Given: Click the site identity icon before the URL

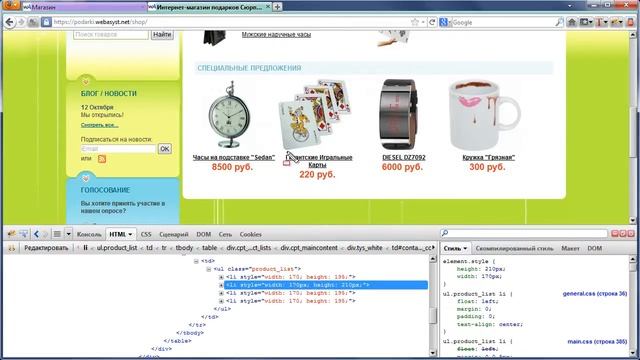Looking at the screenshot, I should click(x=46, y=22).
